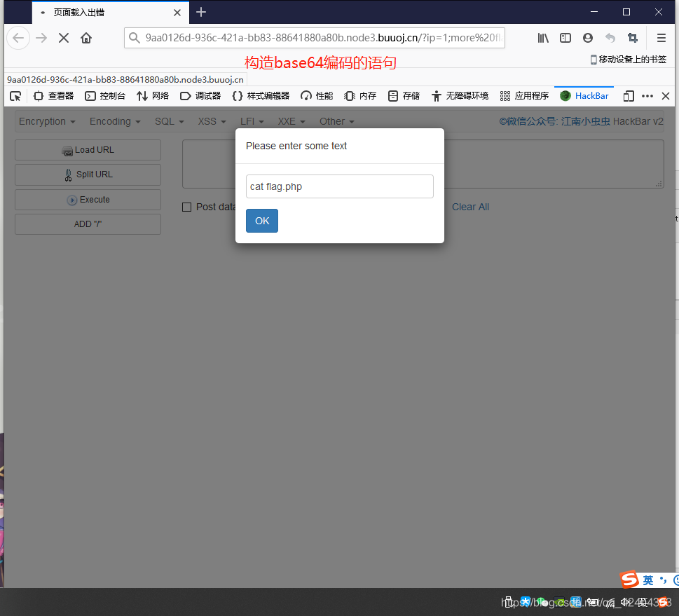This screenshot has width=679, height=616.
Task: Click the undo arrow toolbar icon
Action: coord(610,38)
